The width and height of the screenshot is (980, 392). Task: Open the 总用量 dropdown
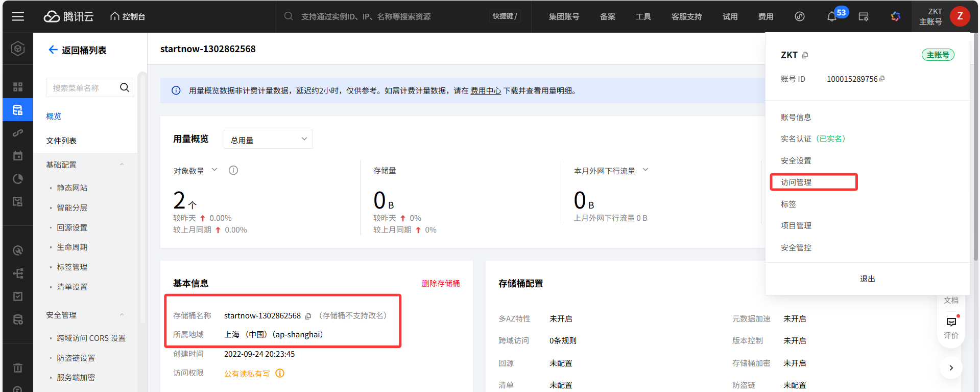(268, 140)
